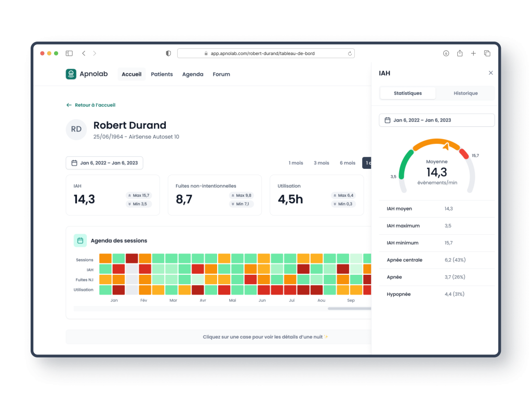Select the 6 mois period
This screenshot has height=399, width=532.
348,163
